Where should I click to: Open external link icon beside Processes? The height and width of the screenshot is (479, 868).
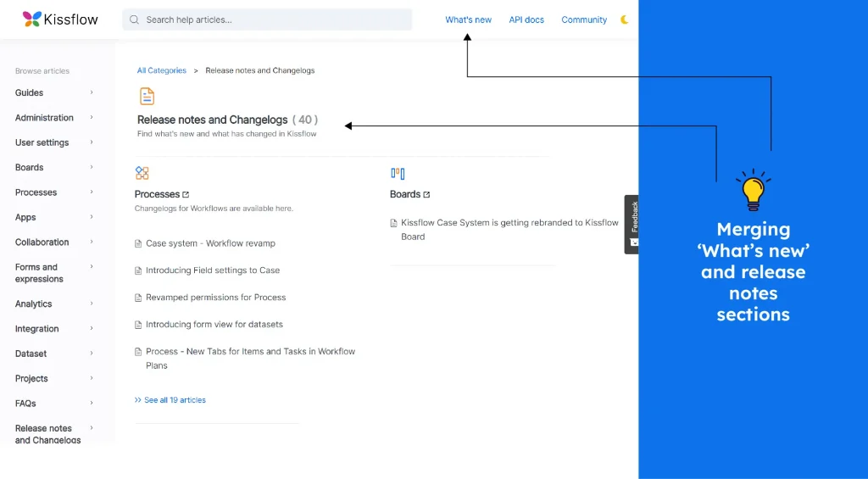click(x=186, y=194)
